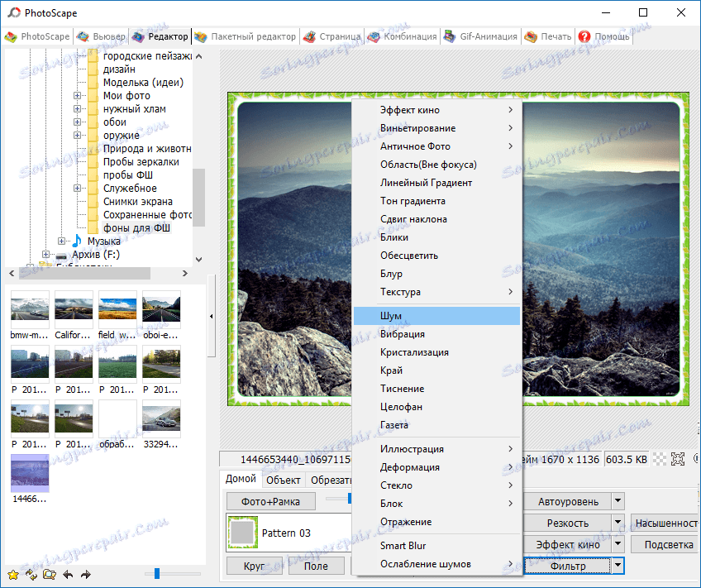Open the Виньетирование submenu

[436, 128]
